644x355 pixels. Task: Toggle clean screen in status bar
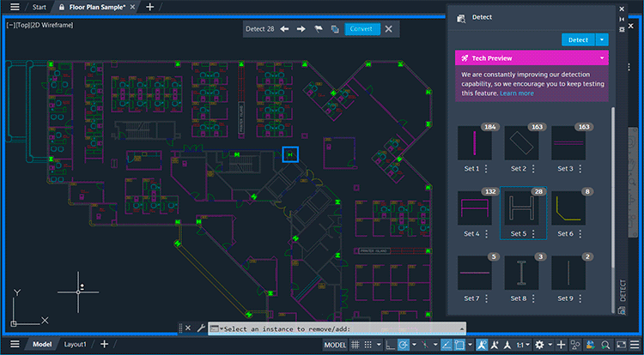[x=622, y=345]
